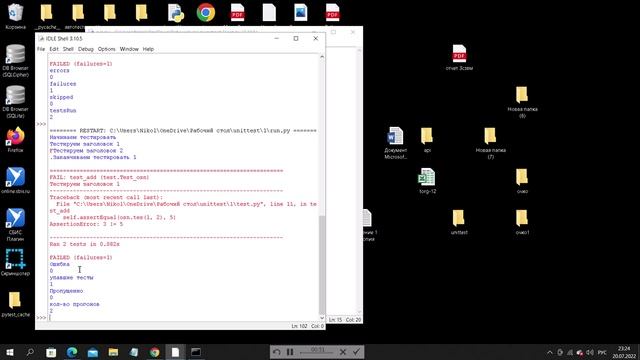Select the СБИС Плагин shortcut
The width and height of the screenshot is (640, 360).
tap(16, 224)
